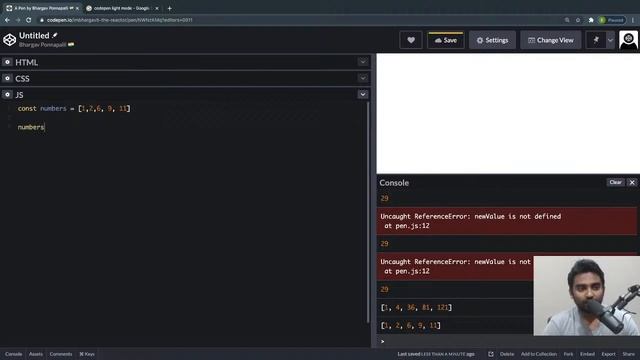
Task: Open a new browser tab
Action: tap(169, 8)
